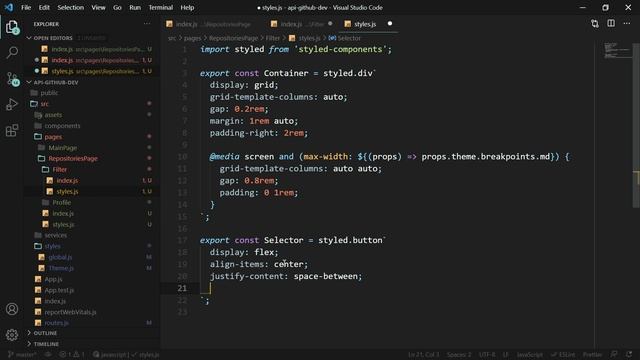Open the Run and Debug view

coord(12,104)
